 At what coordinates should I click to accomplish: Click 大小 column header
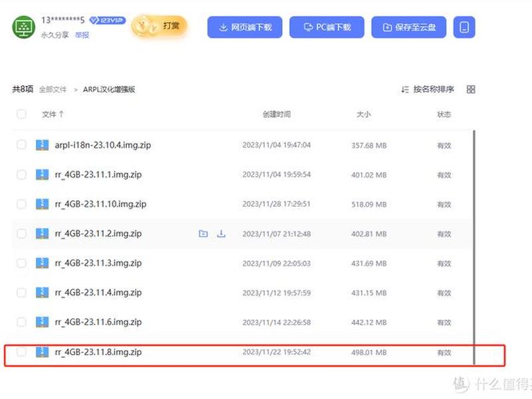click(x=363, y=114)
